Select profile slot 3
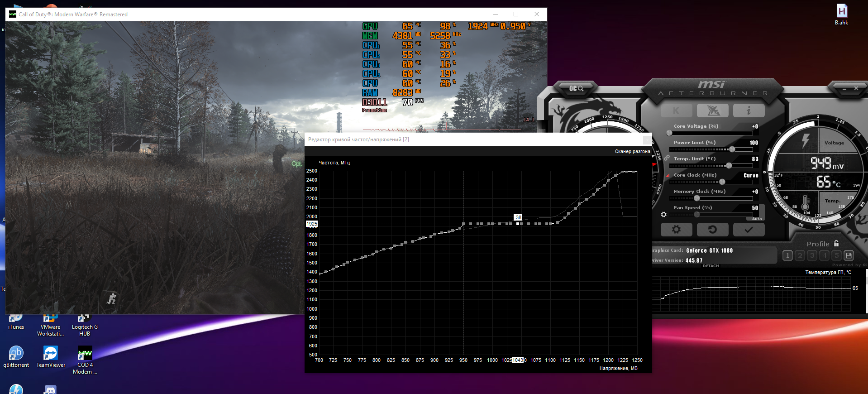The height and width of the screenshot is (394, 868). point(812,255)
